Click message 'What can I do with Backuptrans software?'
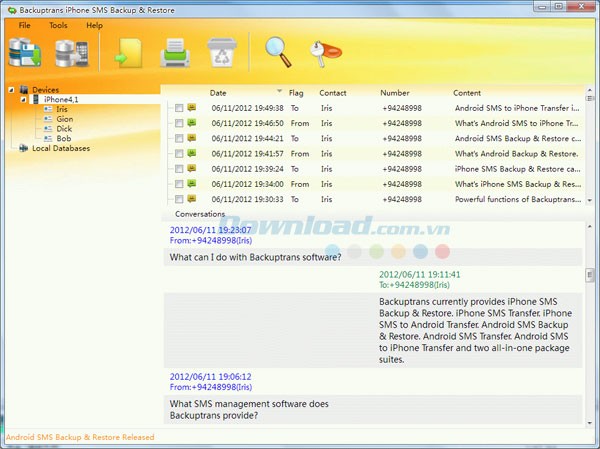This screenshot has width=600, height=449. coord(255,257)
